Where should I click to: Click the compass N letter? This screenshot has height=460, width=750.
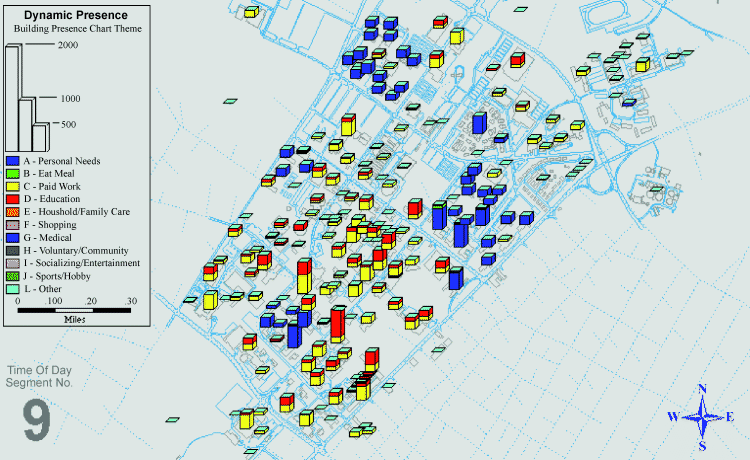[x=702, y=388]
